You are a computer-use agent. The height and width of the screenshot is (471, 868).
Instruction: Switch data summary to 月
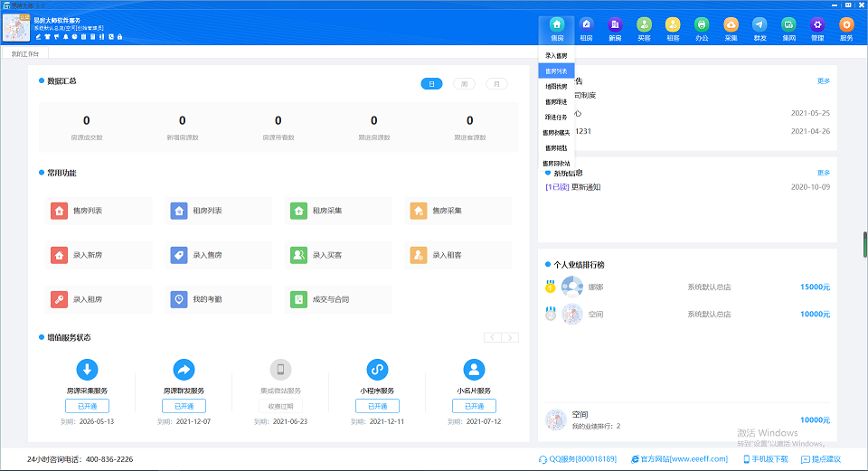496,84
